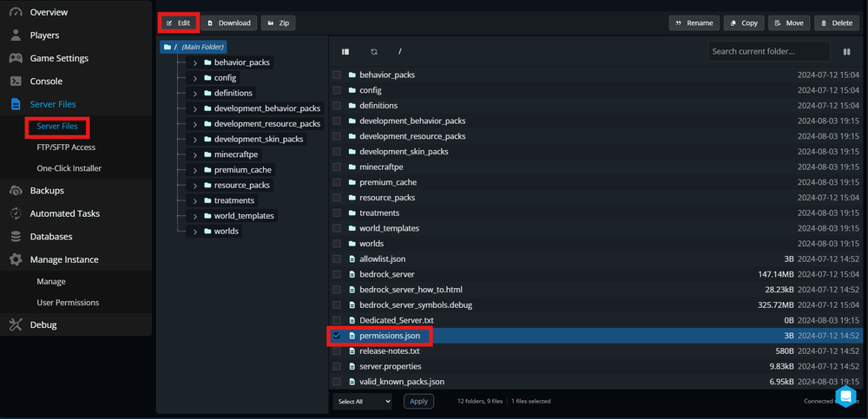Toggle the folder tree sidebar panel icon
The width and height of the screenshot is (868, 419).
[x=345, y=52]
